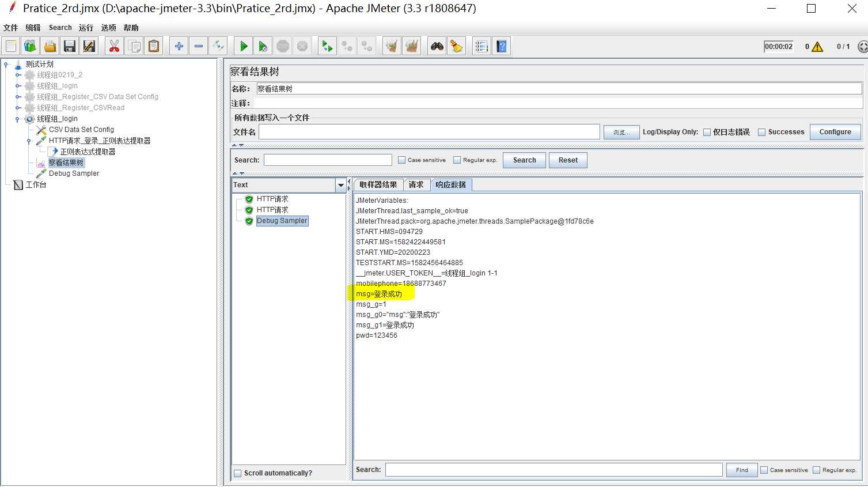
Task: Click the 浏览 browse button
Action: (621, 133)
